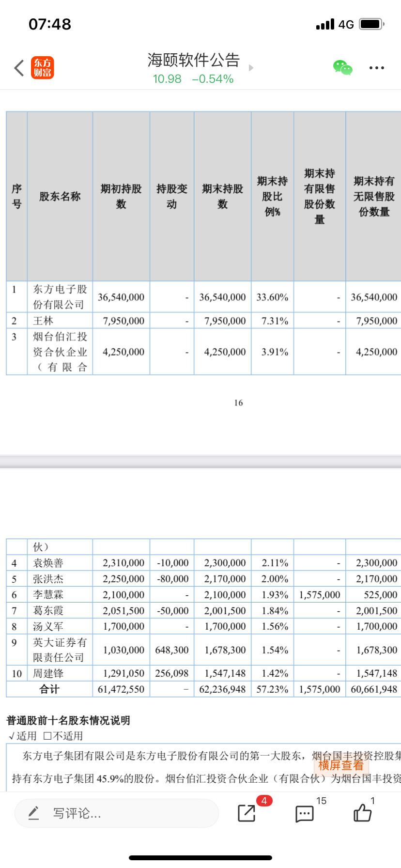
Task: Tap the back arrow icon
Action: [x=19, y=68]
